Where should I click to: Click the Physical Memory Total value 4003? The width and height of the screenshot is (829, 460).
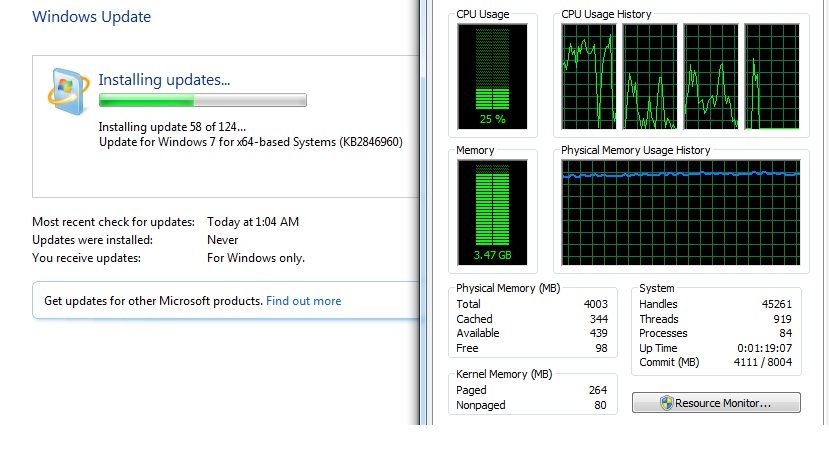point(596,304)
